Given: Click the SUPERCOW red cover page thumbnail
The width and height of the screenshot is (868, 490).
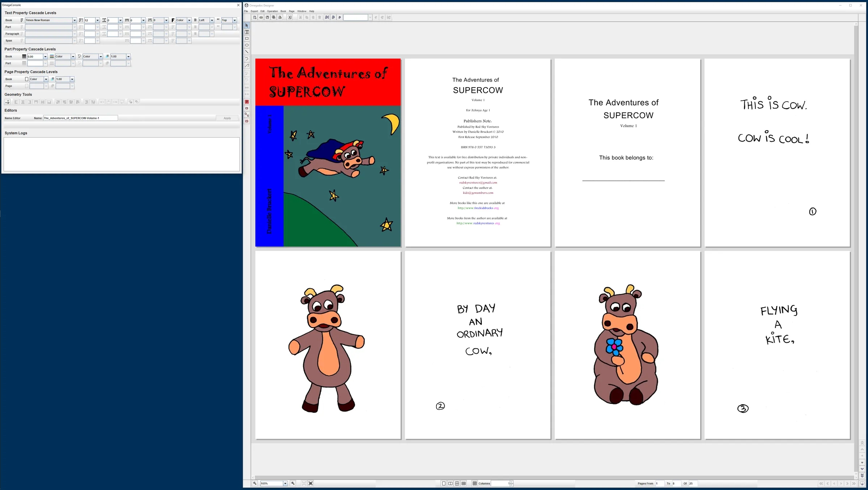Looking at the screenshot, I should (328, 152).
